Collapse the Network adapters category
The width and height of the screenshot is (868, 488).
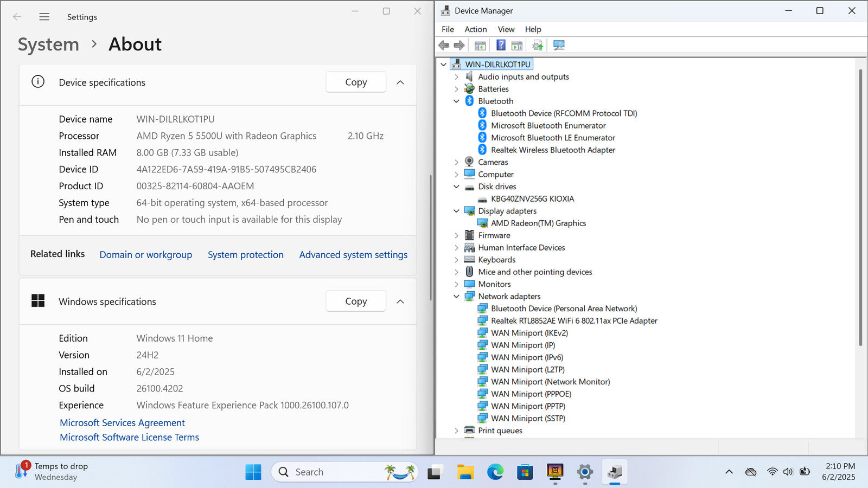(x=456, y=297)
